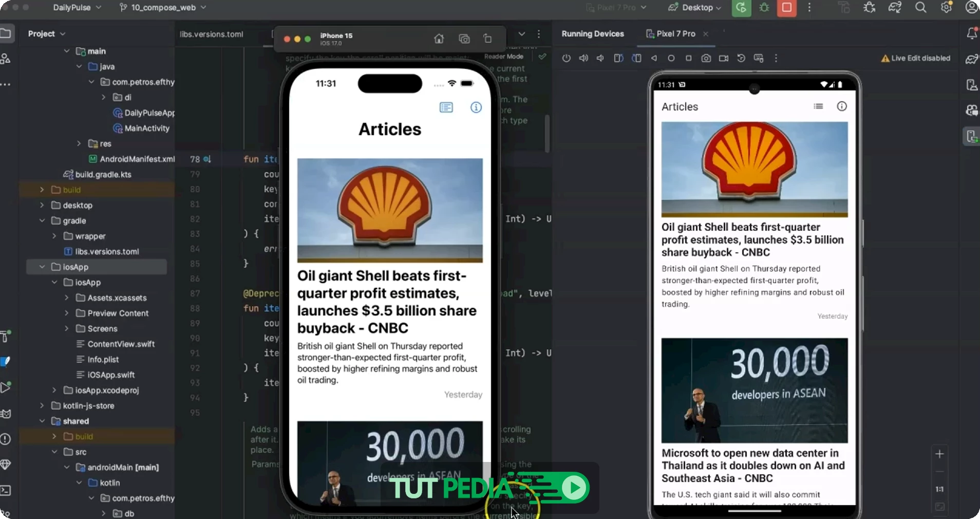This screenshot has height=519, width=980.
Task: Open Search Everywhere magnifier
Action: (921, 8)
